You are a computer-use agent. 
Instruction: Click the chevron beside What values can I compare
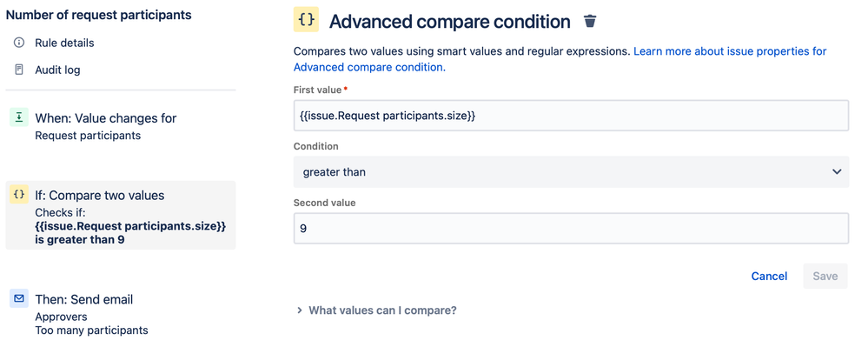[x=300, y=310]
